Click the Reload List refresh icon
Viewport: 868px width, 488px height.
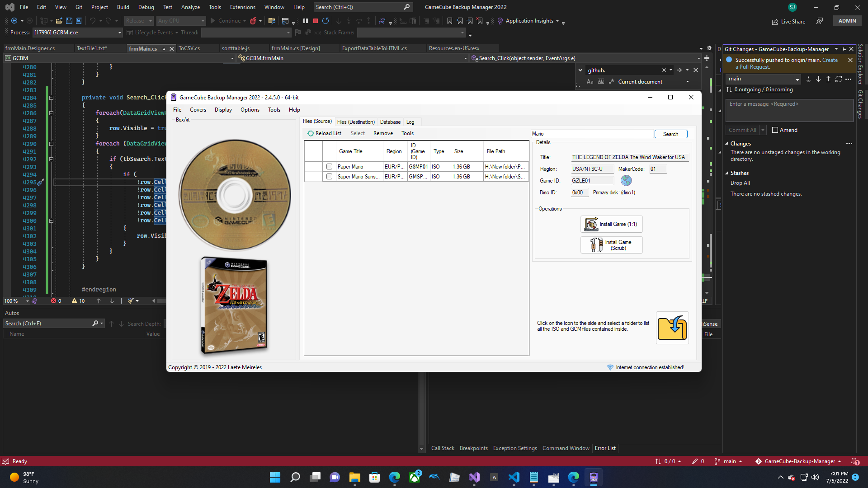pyautogui.click(x=311, y=133)
